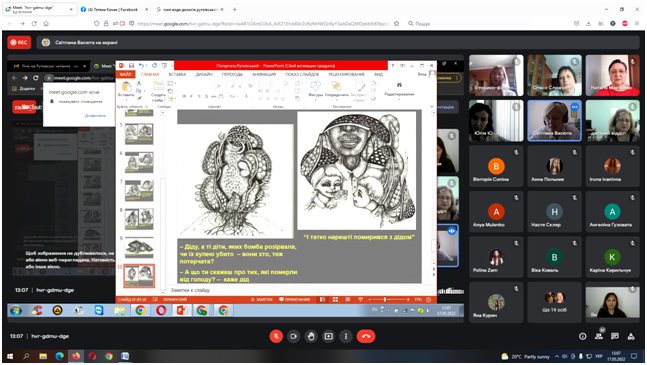
Task: Click PowerPoint zoom slider handle
Action: (x=385, y=299)
